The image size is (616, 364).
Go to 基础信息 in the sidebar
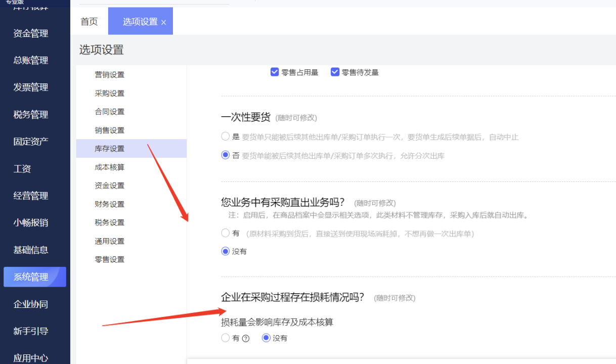point(31,250)
